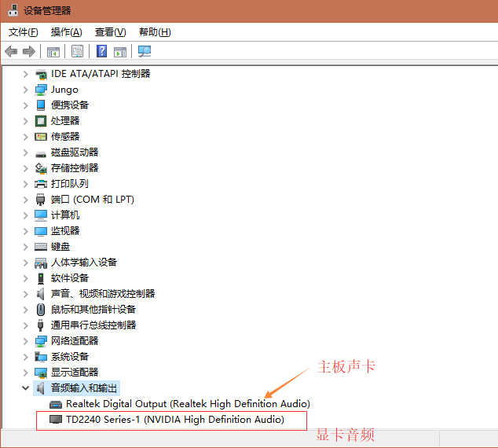498x448 pixels.
Task: Open the 查看(V) menu
Action: tap(111, 32)
